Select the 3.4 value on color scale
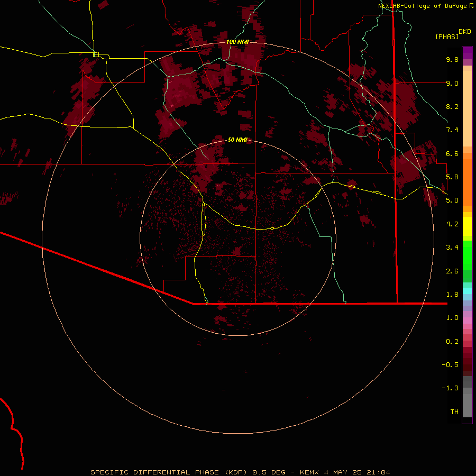The height and width of the screenshot is (476, 476). click(452, 248)
